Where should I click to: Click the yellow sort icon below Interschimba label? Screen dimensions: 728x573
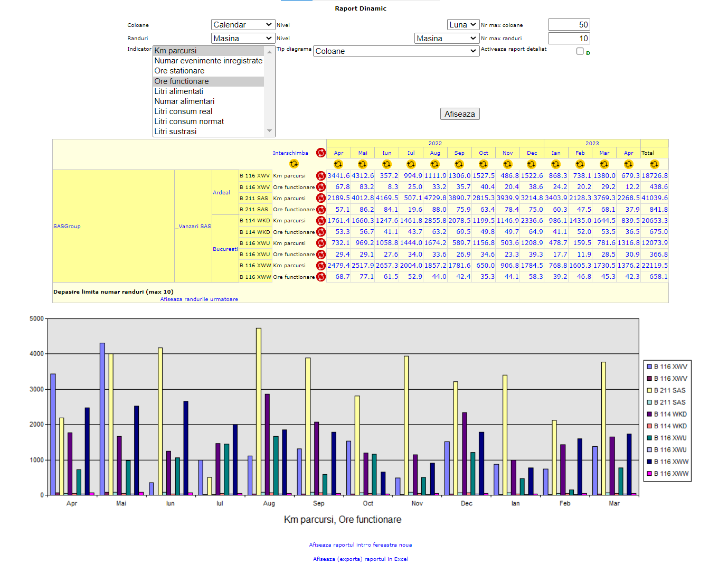click(x=294, y=164)
